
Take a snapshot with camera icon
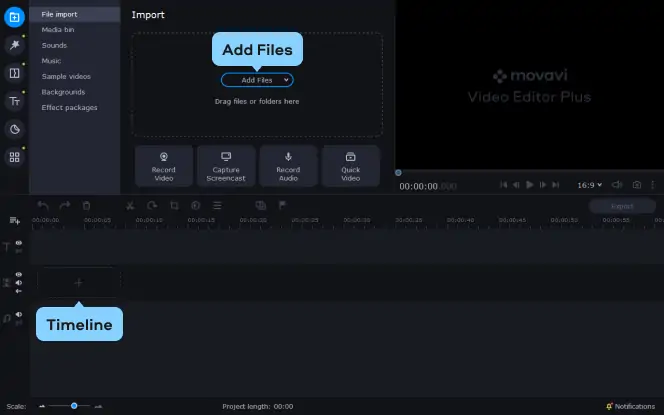(636, 185)
